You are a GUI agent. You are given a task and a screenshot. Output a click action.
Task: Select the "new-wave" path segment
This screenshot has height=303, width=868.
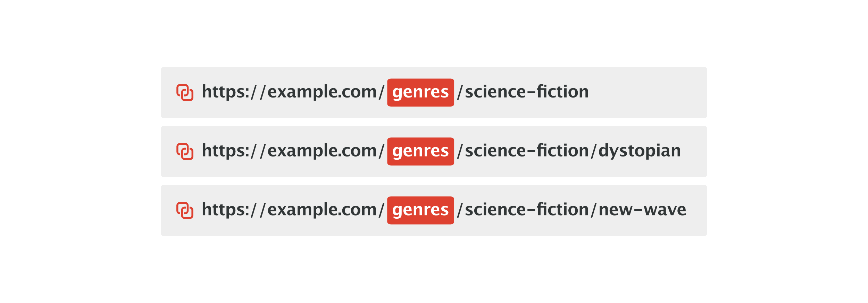pyautogui.click(x=642, y=210)
